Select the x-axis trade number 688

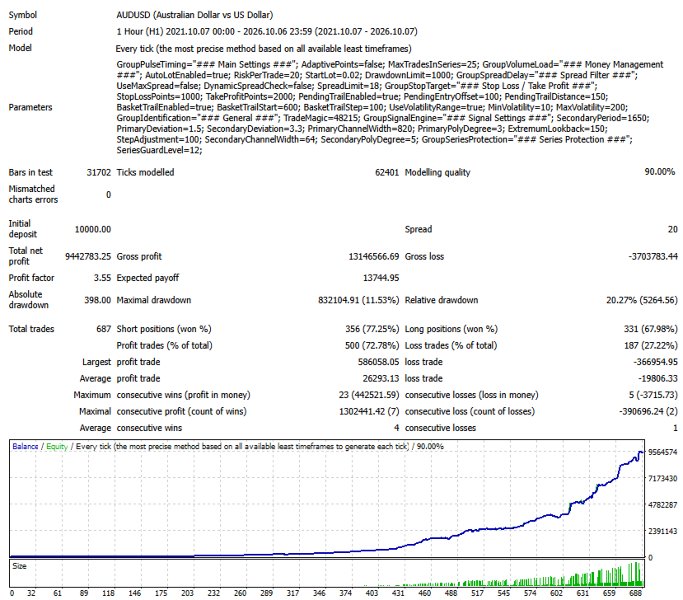tap(636, 593)
